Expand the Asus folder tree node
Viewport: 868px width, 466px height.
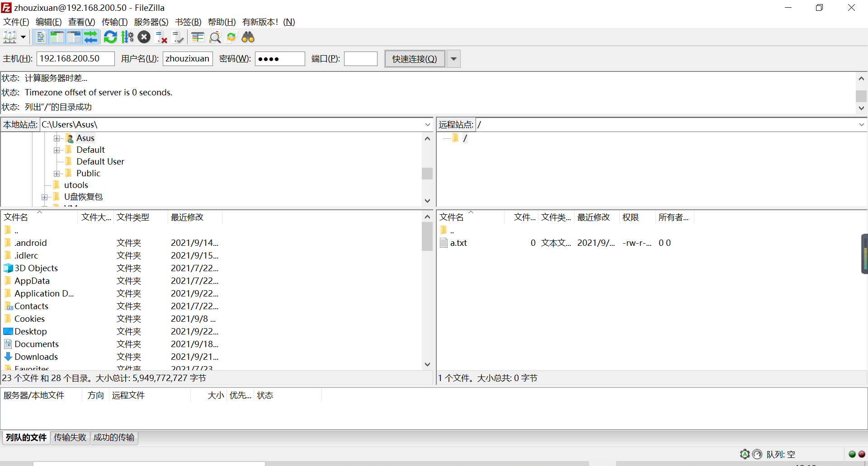(x=57, y=138)
